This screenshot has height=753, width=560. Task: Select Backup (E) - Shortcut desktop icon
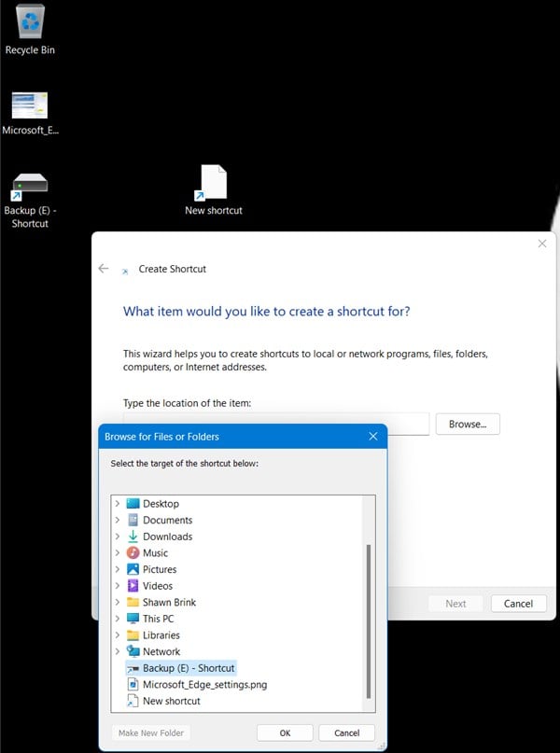(x=30, y=201)
